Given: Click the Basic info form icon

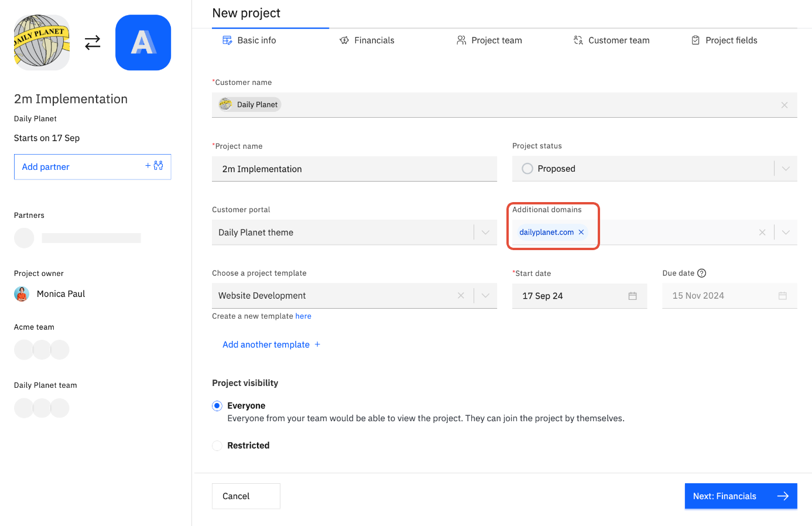Looking at the screenshot, I should coord(227,40).
